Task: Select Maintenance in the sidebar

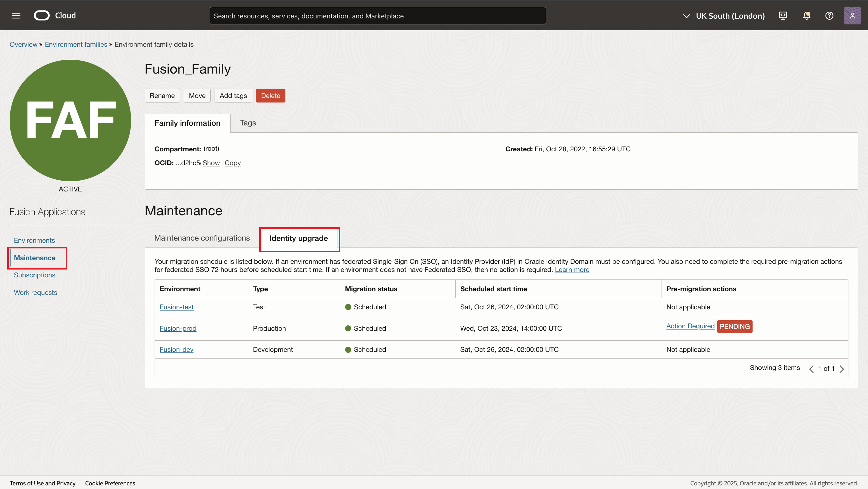Action: coord(35,258)
